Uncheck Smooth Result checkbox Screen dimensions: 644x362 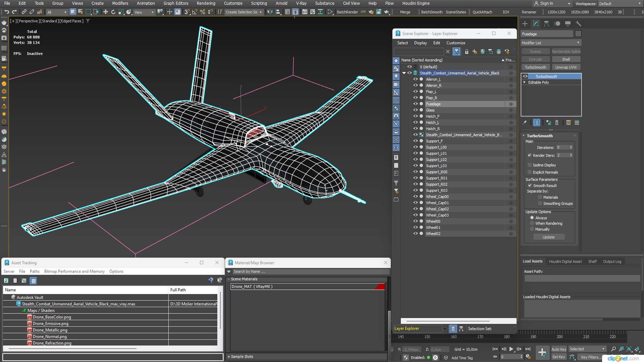coord(530,186)
